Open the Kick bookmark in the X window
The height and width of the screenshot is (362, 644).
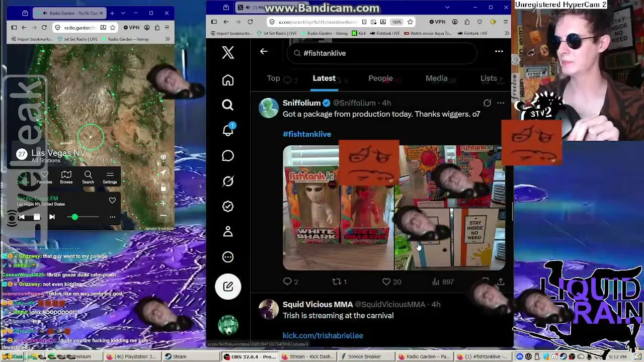pyautogui.click(x=358, y=33)
